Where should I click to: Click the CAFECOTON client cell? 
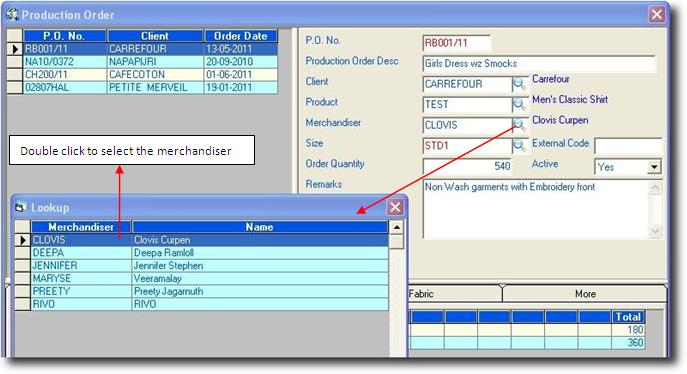pos(155,74)
